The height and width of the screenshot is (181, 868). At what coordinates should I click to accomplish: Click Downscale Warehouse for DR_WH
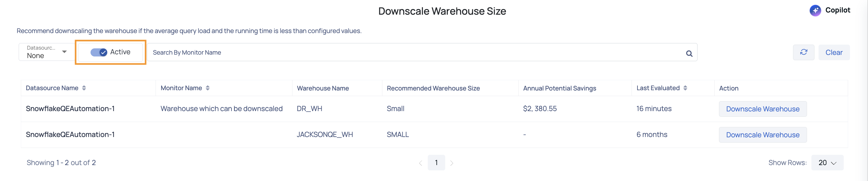(x=763, y=109)
